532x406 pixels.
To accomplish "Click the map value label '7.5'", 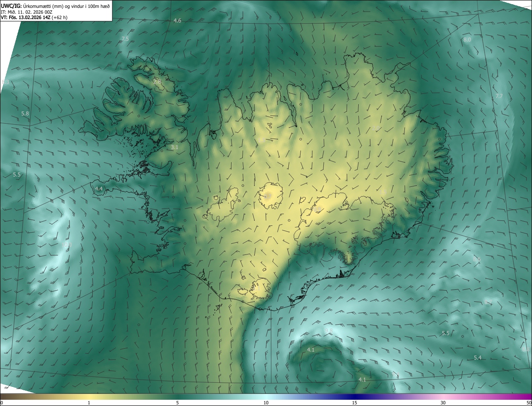I will click(125, 39).
